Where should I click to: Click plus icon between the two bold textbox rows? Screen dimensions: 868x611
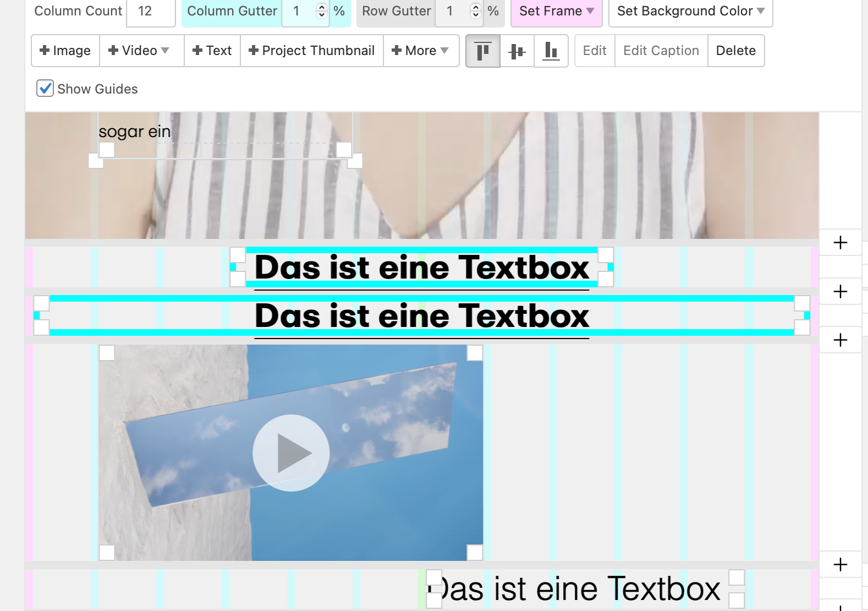click(840, 291)
